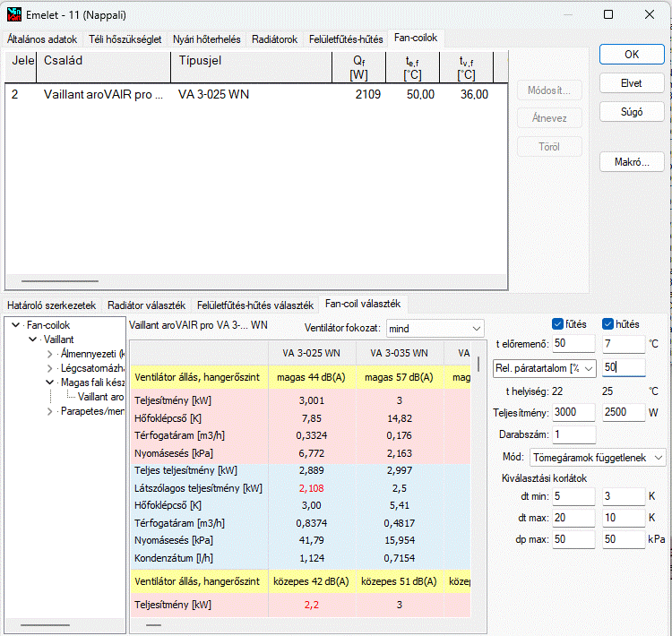Click the Darabszám input field
672x636 pixels.
point(573,434)
